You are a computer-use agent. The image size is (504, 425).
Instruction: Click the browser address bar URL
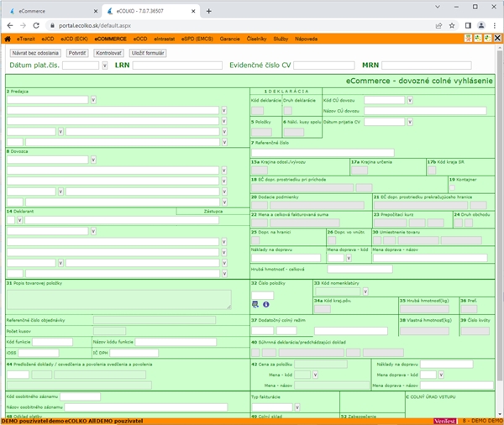click(94, 26)
